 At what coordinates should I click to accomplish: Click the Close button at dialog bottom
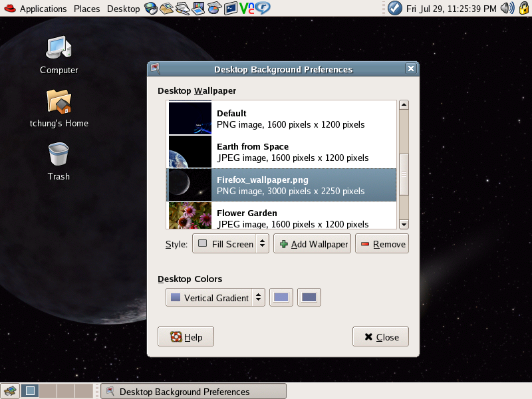coord(380,336)
